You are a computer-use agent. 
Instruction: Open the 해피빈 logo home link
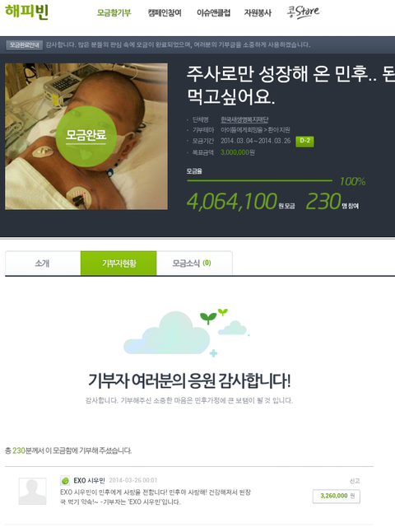click(27, 12)
